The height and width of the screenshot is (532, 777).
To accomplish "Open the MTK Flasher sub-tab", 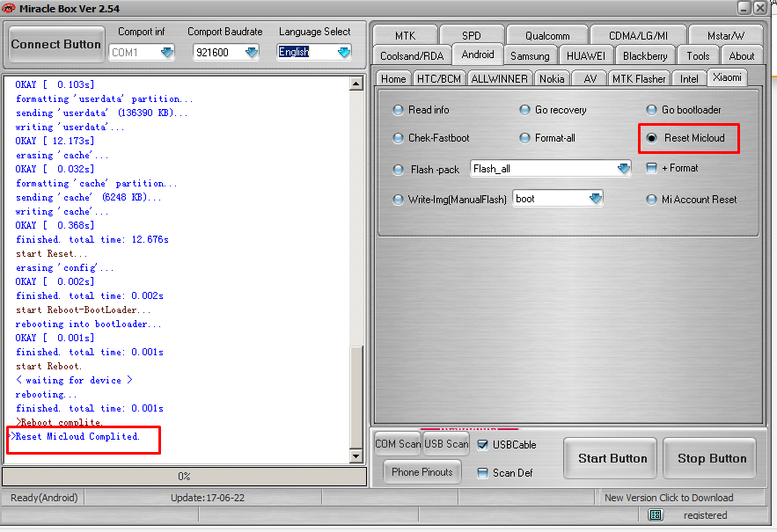I will [639, 79].
